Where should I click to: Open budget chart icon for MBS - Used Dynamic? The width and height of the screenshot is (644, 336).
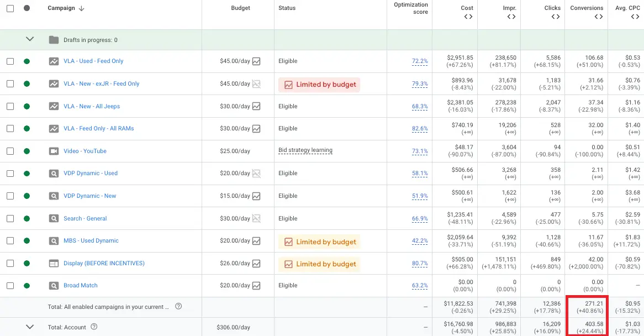256,241
